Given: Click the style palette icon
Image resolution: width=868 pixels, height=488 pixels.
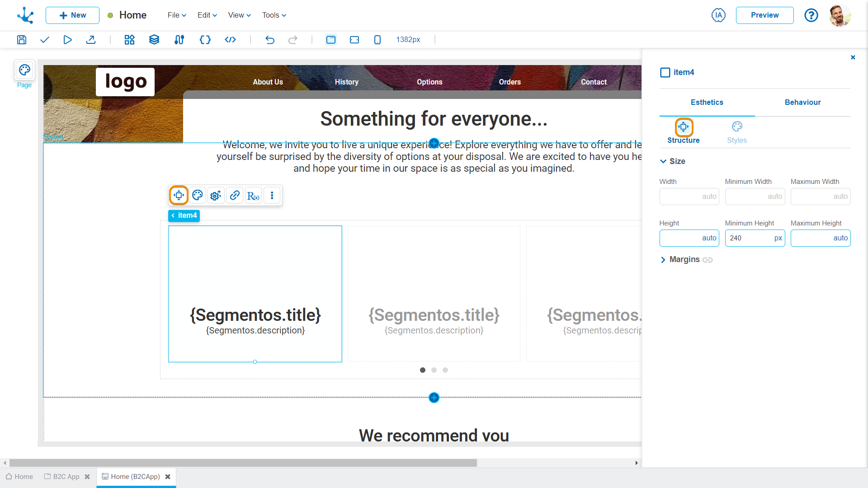Looking at the screenshot, I should (197, 195).
